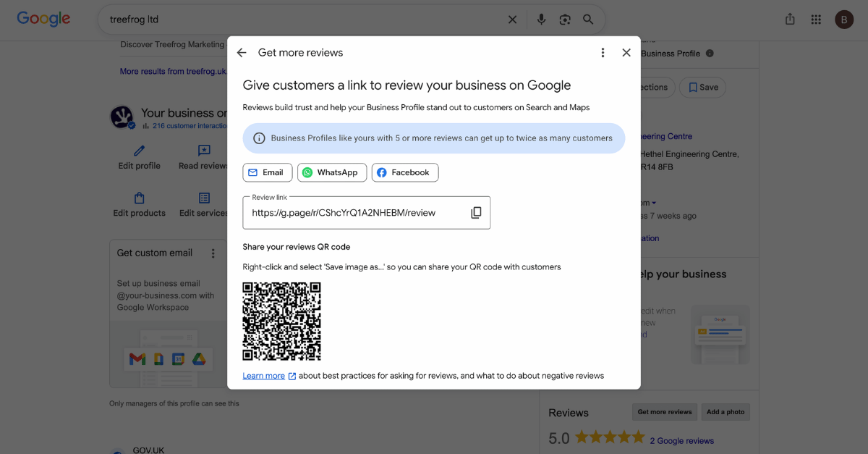Close the Get more reviews dialog
868x454 pixels.
pyautogui.click(x=626, y=53)
